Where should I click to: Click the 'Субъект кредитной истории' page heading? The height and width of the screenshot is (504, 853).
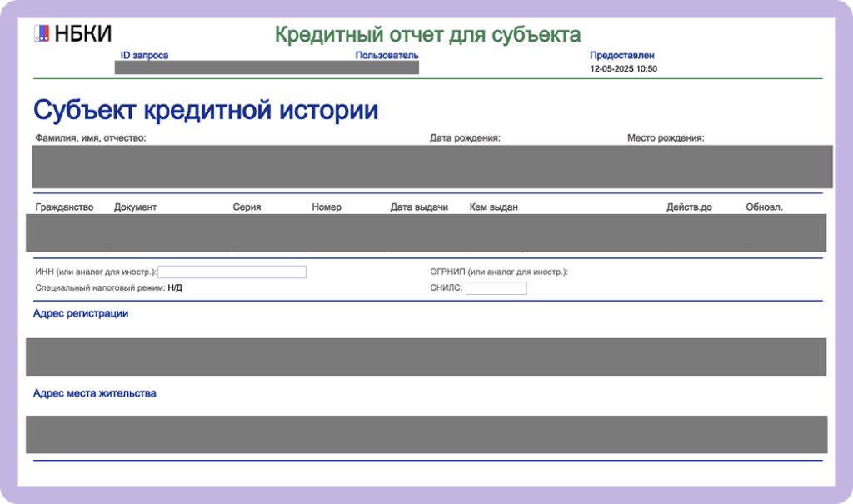(x=206, y=107)
